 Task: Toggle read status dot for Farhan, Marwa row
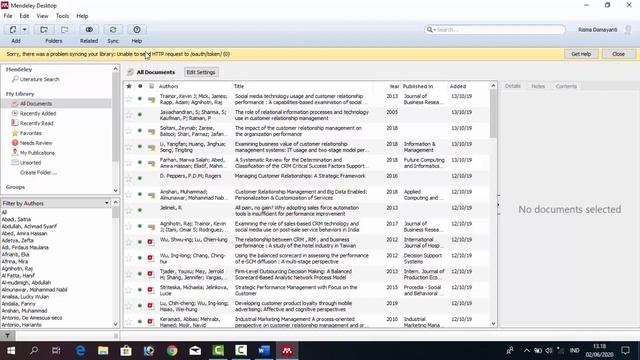(140, 162)
